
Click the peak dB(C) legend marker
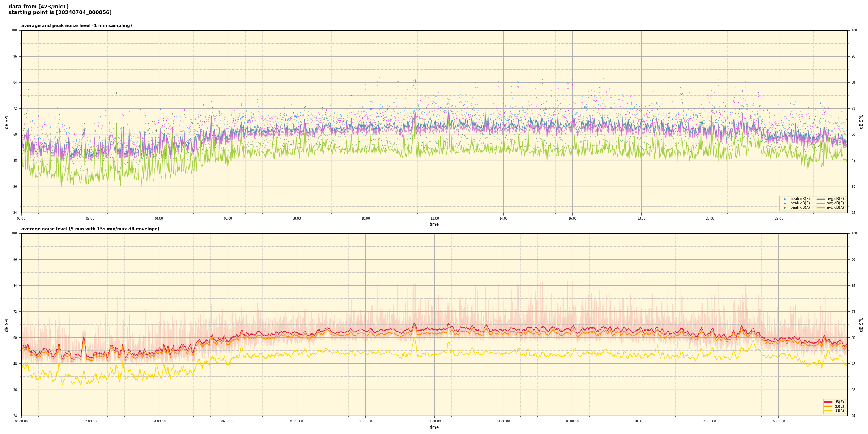[x=784, y=203]
